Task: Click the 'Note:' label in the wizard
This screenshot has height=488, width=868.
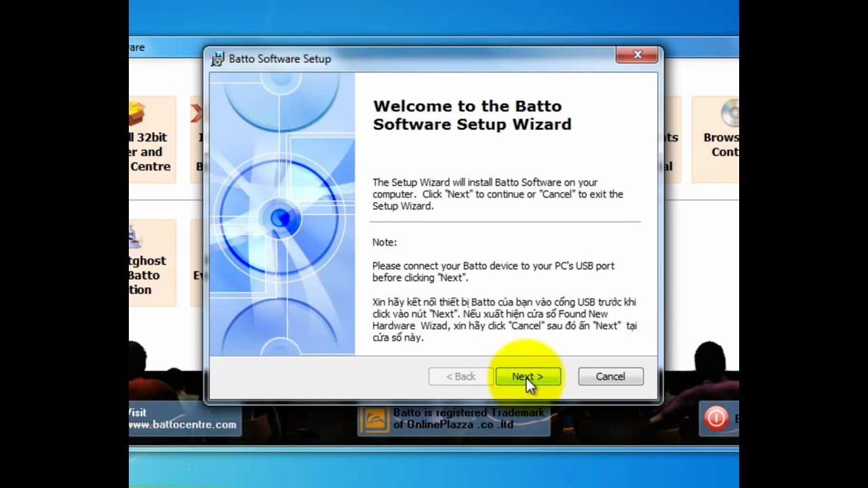Action: pos(384,242)
